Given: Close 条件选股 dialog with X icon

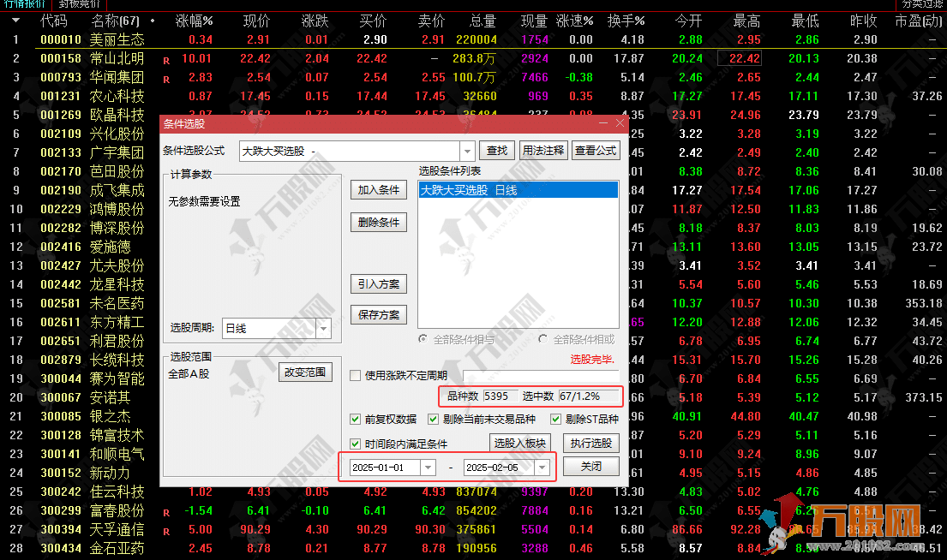Looking at the screenshot, I should tap(620, 123).
